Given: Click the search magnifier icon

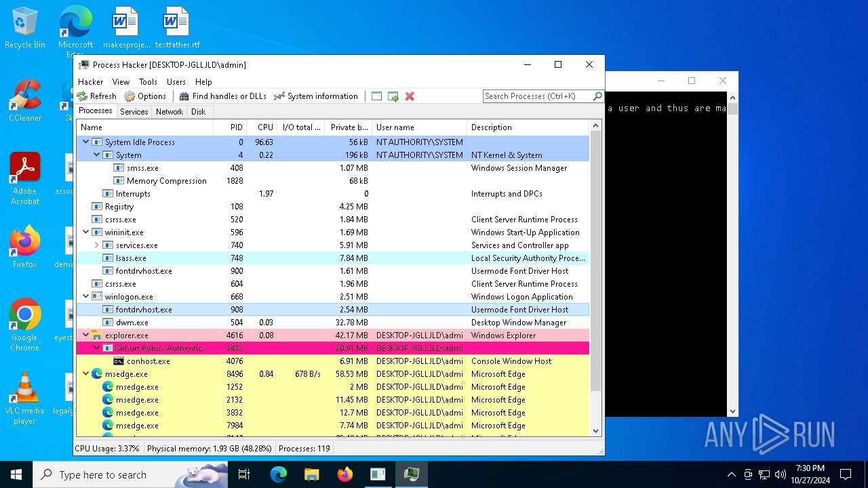Looking at the screenshot, I should [x=597, y=96].
